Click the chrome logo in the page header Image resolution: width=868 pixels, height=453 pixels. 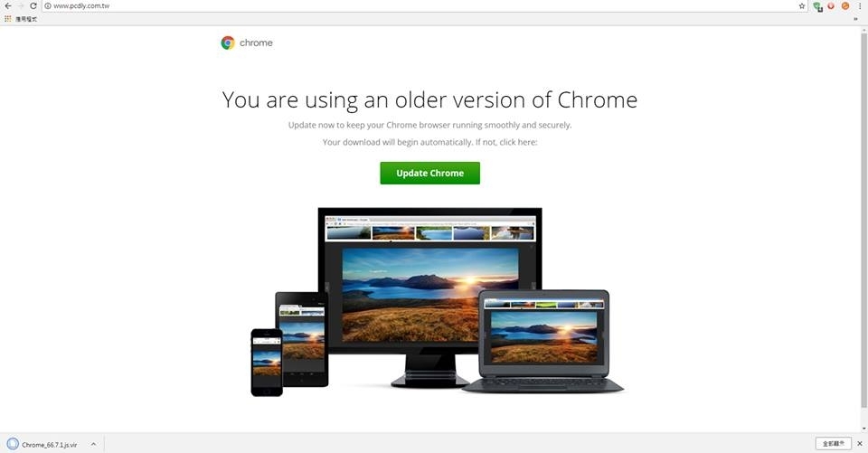click(246, 42)
